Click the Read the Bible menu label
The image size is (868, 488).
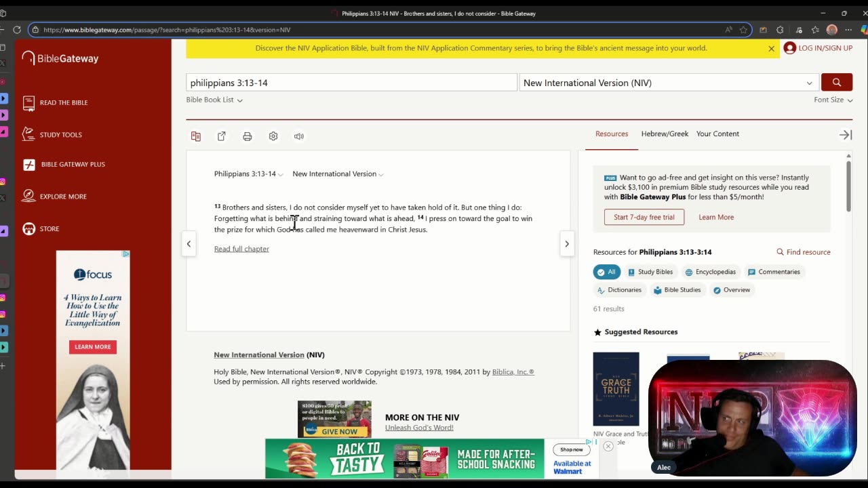tap(64, 103)
